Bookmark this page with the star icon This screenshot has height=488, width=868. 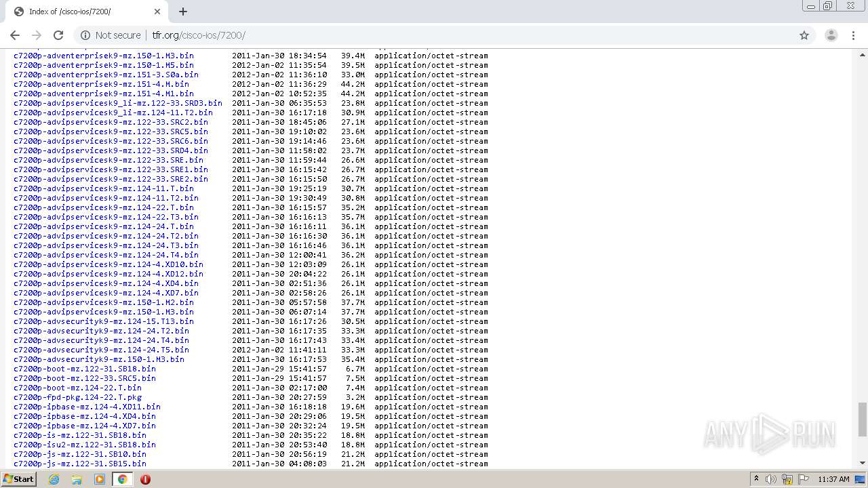click(804, 35)
